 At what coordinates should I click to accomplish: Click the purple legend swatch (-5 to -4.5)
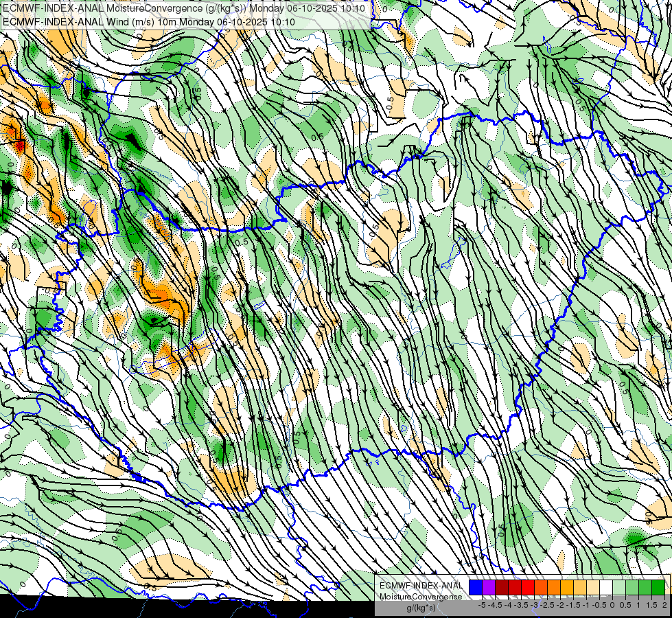click(x=489, y=587)
